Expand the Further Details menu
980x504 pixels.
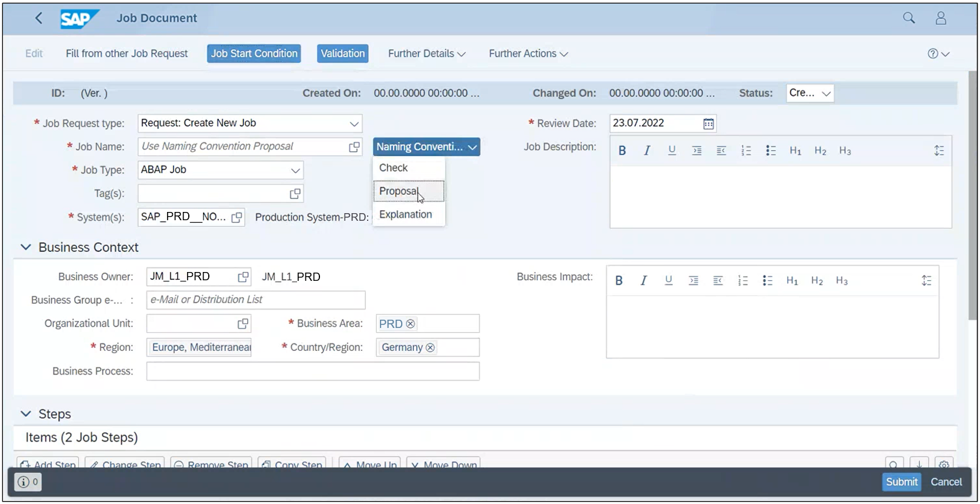pyautogui.click(x=426, y=54)
